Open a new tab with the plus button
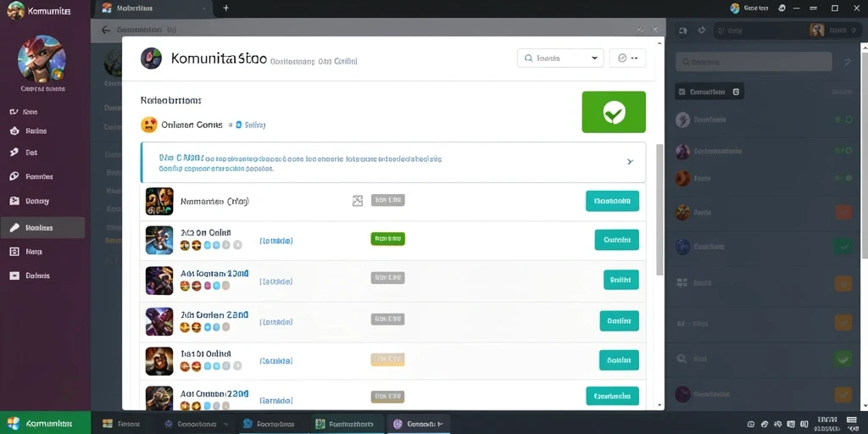The image size is (868, 434). pyautogui.click(x=225, y=8)
